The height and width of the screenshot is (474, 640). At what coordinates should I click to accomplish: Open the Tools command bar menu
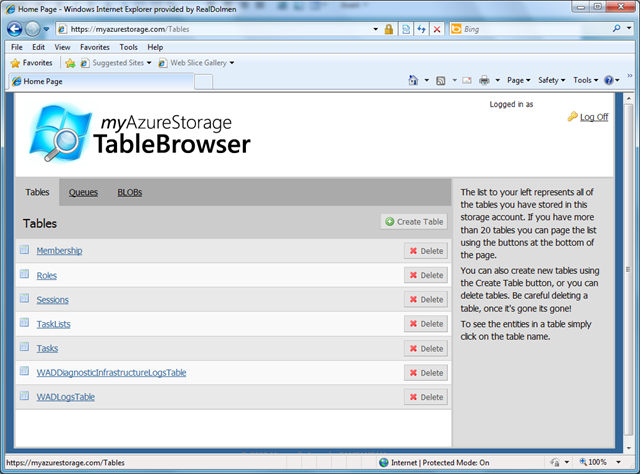tap(585, 80)
